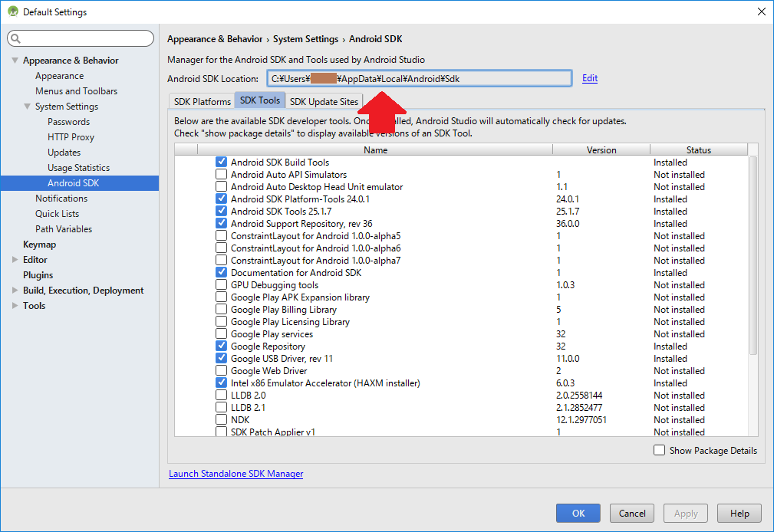Click the search magnifier in the settings search box
The height and width of the screenshot is (532, 774).
coord(14,38)
